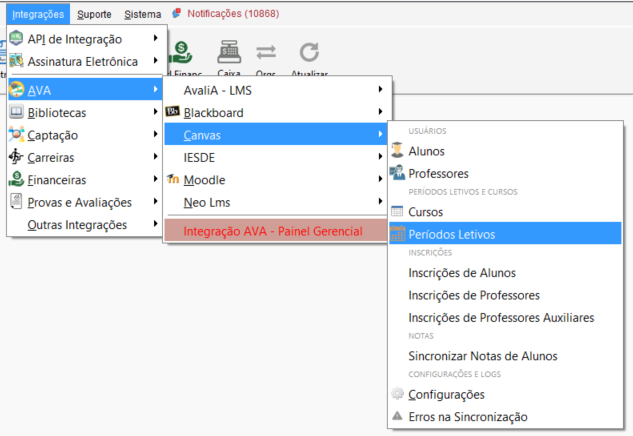Select Provas e Avaliações menu entry
Screen dimensions: 633x436
[85, 202]
